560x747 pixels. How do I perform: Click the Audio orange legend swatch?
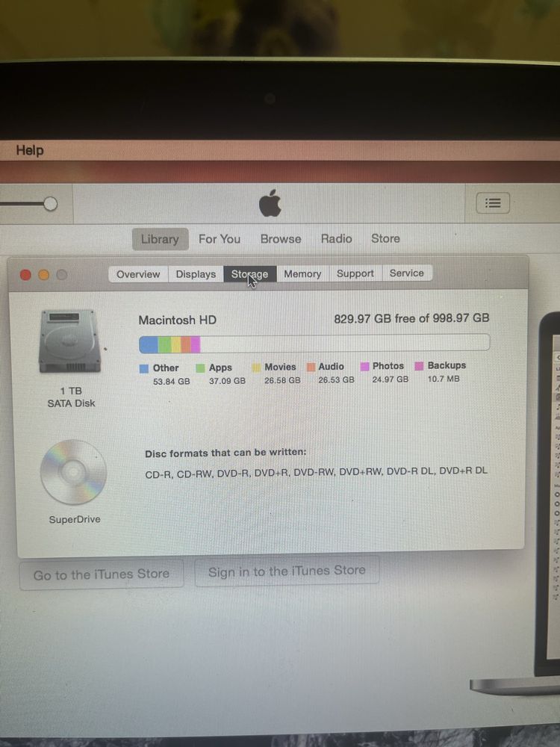(311, 367)
